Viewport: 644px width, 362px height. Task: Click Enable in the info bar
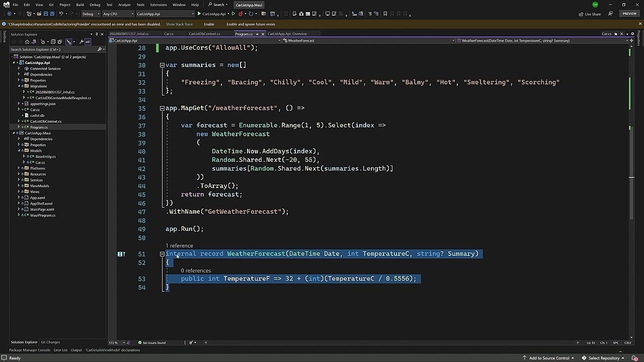point(209,24)
